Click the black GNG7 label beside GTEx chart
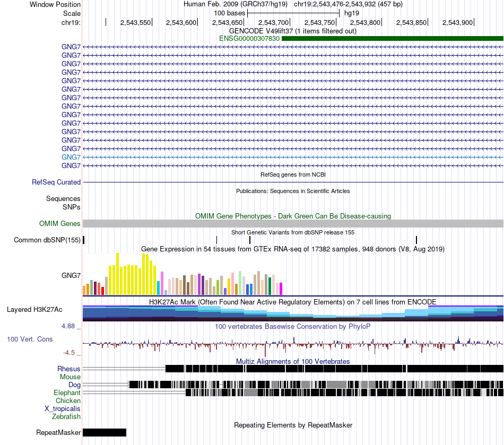Viewport: 504px width, 445px height. point(71,275)
